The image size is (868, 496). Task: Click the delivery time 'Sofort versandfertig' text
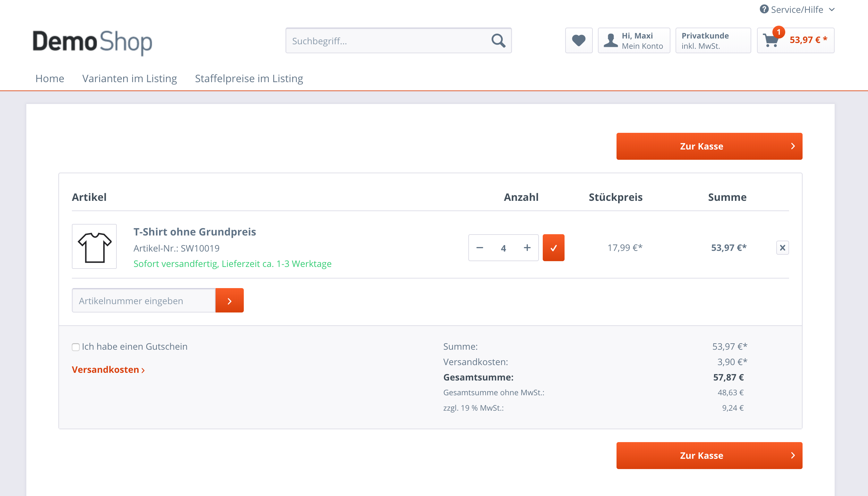click(x=232, y=264)
